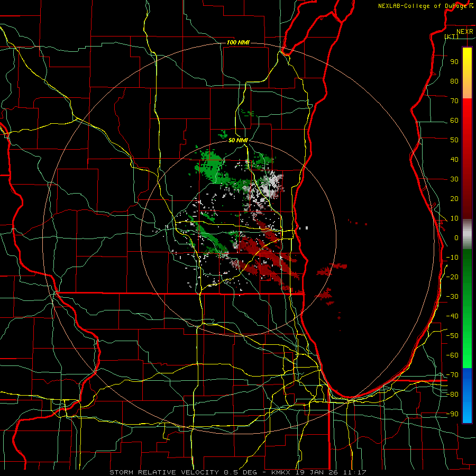The height and width of the screenshot is (476, 476).
Task: Click the gray zero-velocity segment of the color scale
Action: pyautogui.click(x=467, y=234)
